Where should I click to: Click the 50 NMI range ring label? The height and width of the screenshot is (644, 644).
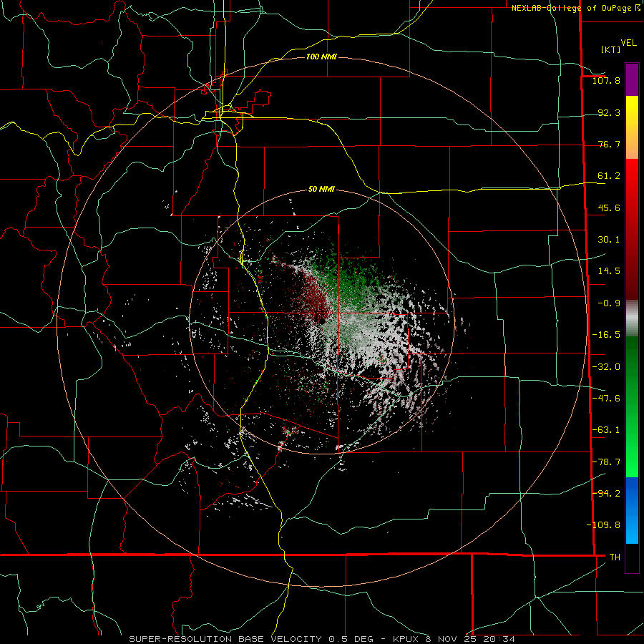[x=321, y=189]
